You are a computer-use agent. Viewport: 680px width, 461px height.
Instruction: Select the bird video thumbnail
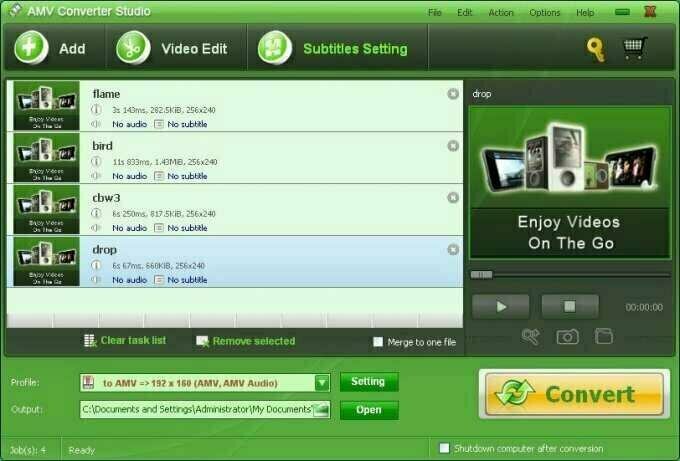[x=46, y=157]
